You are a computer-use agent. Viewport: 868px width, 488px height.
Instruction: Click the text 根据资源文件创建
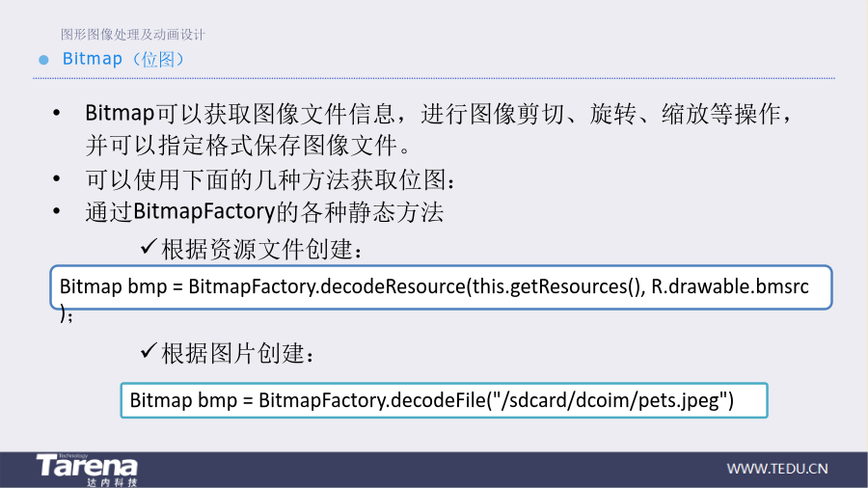coord(262,250)
